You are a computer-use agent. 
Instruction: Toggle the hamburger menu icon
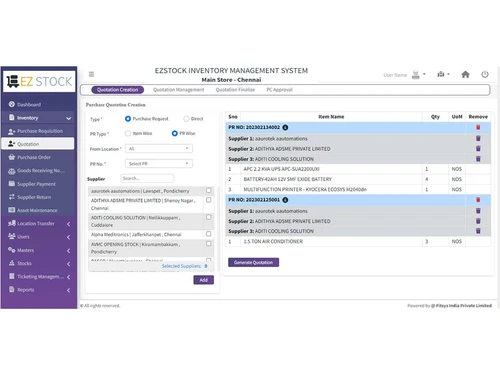(x=91, y=74)
